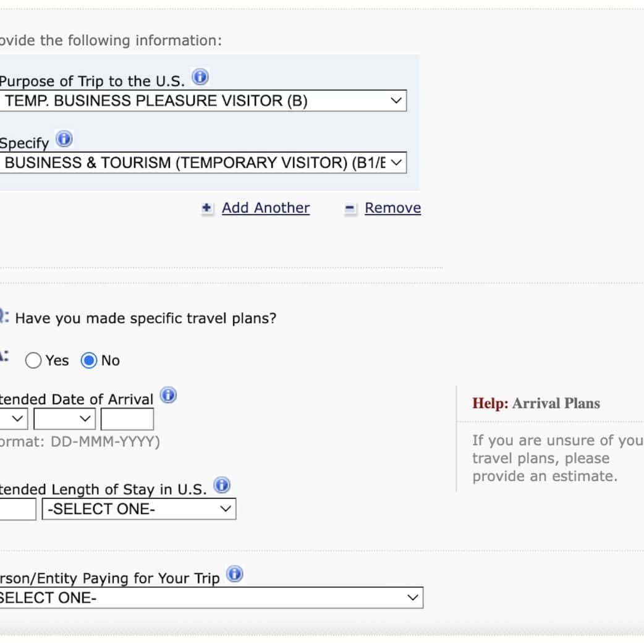Select Yes for specific travel plans
644x644 pixels.
click(33, 360)
